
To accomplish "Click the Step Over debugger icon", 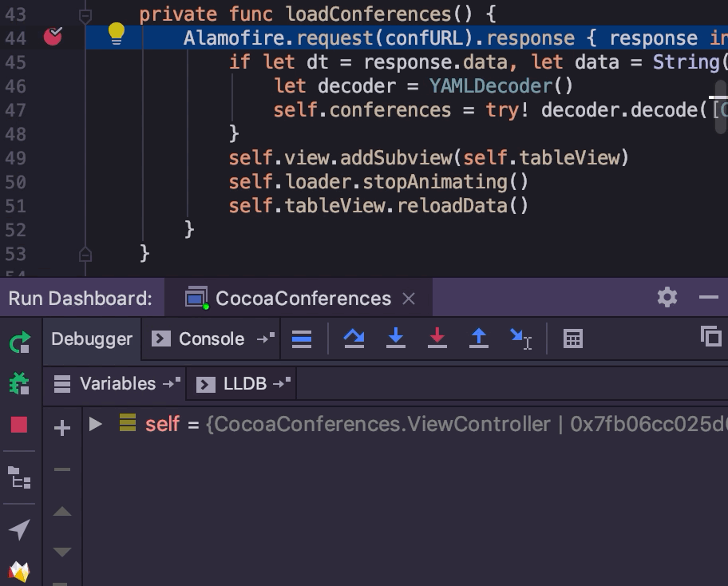I will click(354, 339).
